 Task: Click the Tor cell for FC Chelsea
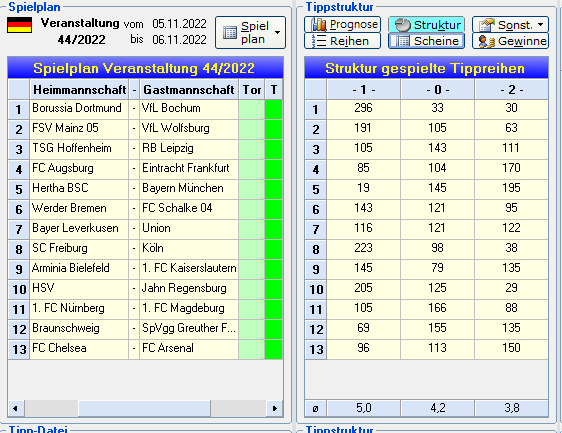(252, 349)
